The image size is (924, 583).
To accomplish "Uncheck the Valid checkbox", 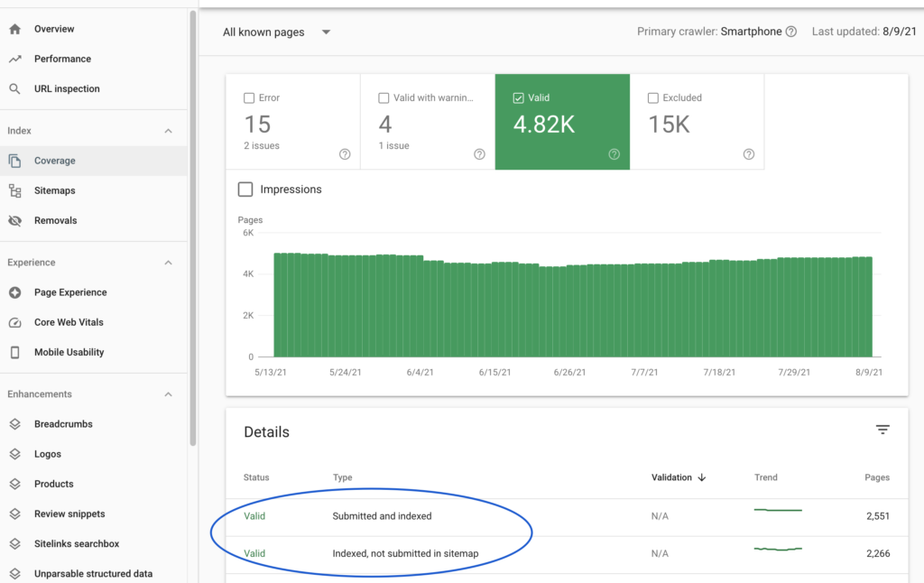I will [518, 97].
